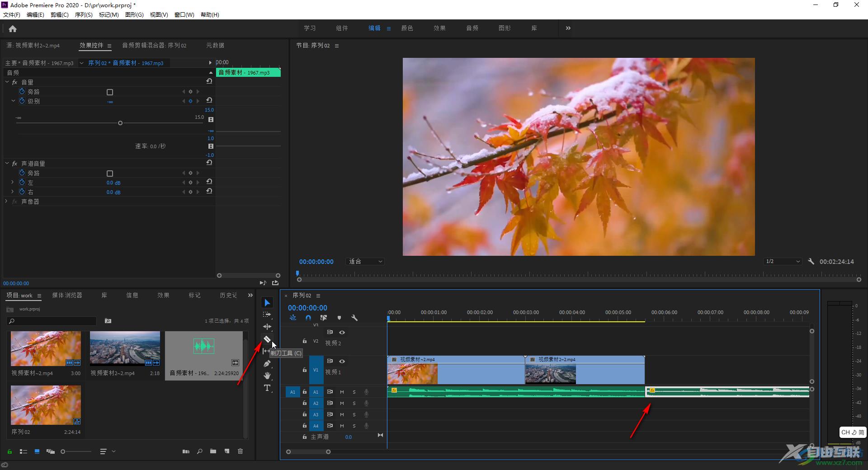Click the 级别 value -∞

(x=110, y=102)
